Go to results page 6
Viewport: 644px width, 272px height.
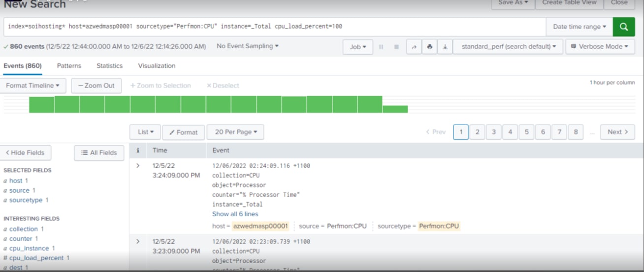coord(543,132)
